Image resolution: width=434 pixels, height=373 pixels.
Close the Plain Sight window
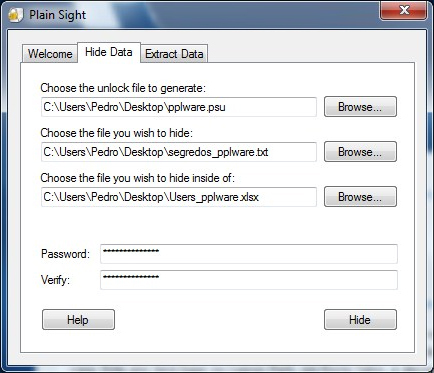coord(404,10)
